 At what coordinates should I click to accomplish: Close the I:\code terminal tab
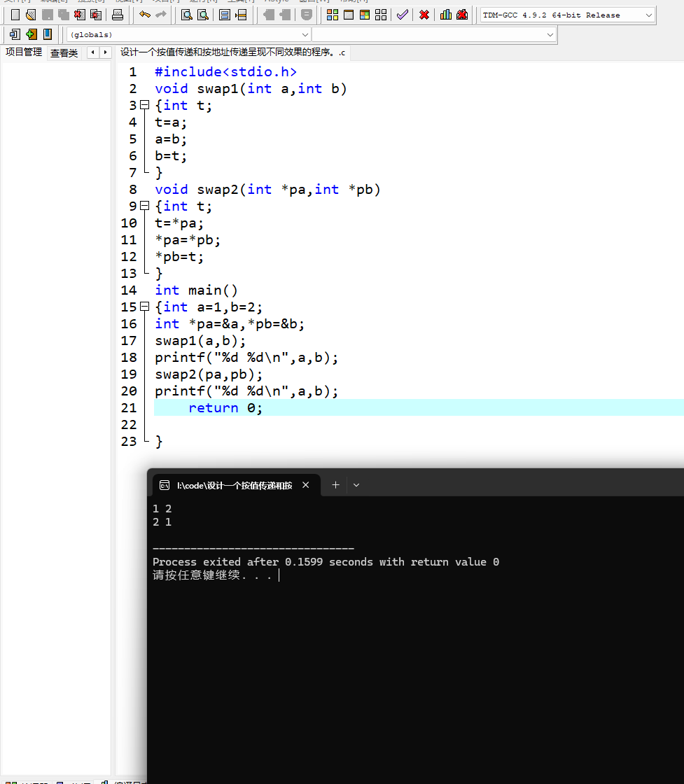(305, 485)
